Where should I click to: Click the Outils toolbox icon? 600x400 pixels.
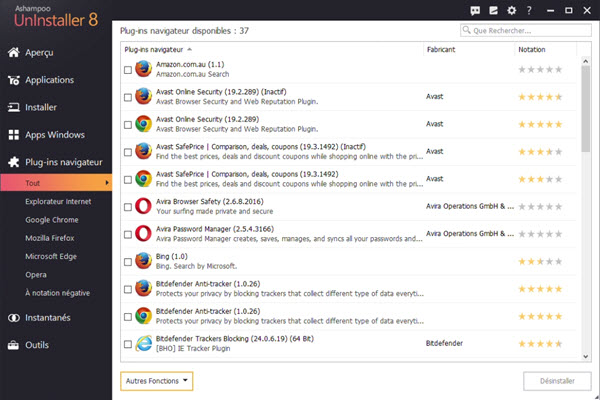coord(13,345)
